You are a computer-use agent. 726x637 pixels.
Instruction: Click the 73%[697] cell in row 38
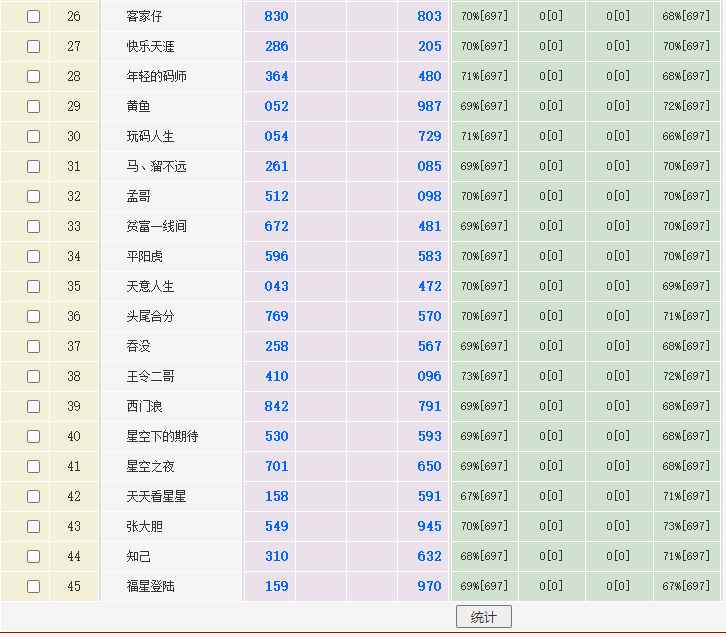(x=484, y=376)
